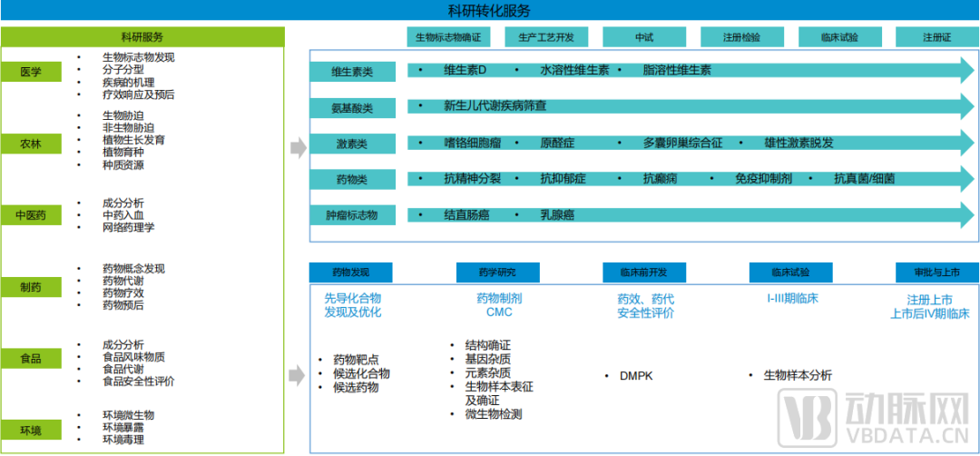Viewport: 980px width, 456px height.
Task: Select 药物概念发现 under 制药
Action: coord(133,268)
